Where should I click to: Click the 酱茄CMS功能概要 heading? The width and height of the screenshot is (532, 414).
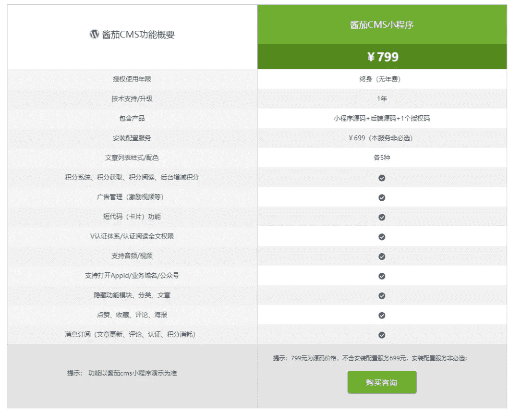[x=138, y=35]
